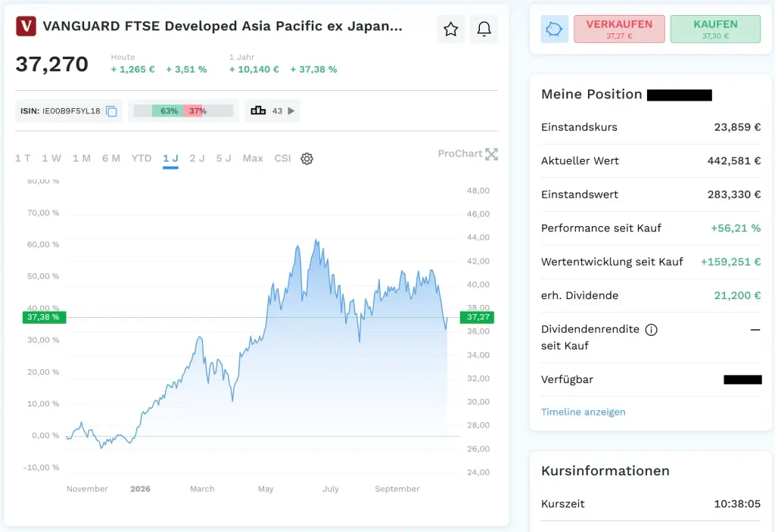Click Wertentwicklung value +159,251 €
Viewport: 775px width, 532px height.
[x=730, y=262]
